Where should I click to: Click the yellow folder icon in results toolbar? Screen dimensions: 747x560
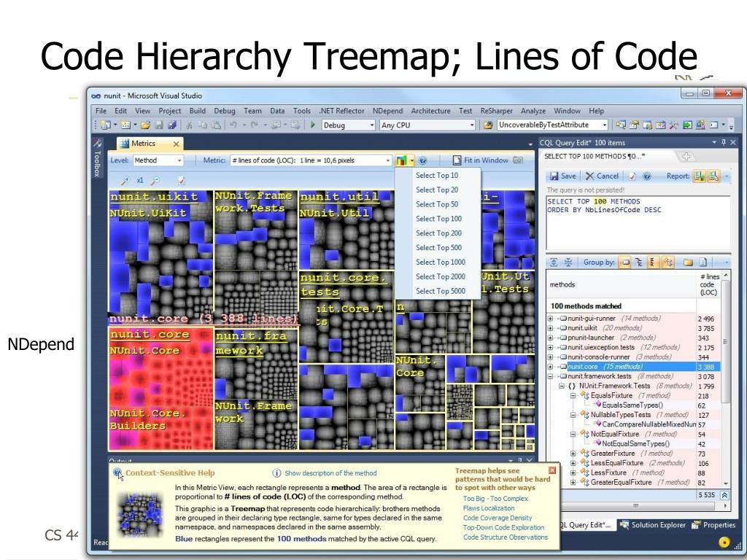tap(688, 262)
